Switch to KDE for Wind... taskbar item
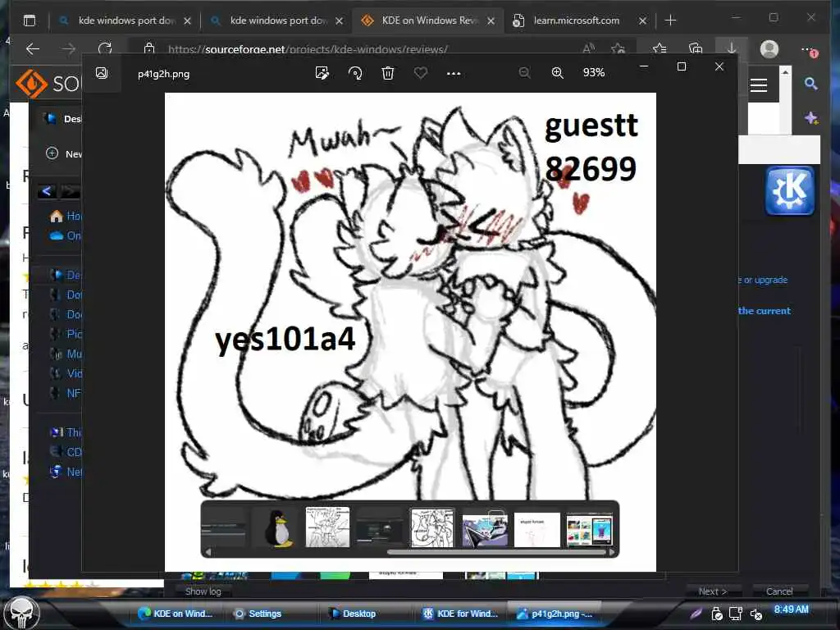The height and width of the screenshot is (630, 840). (461, 614)
